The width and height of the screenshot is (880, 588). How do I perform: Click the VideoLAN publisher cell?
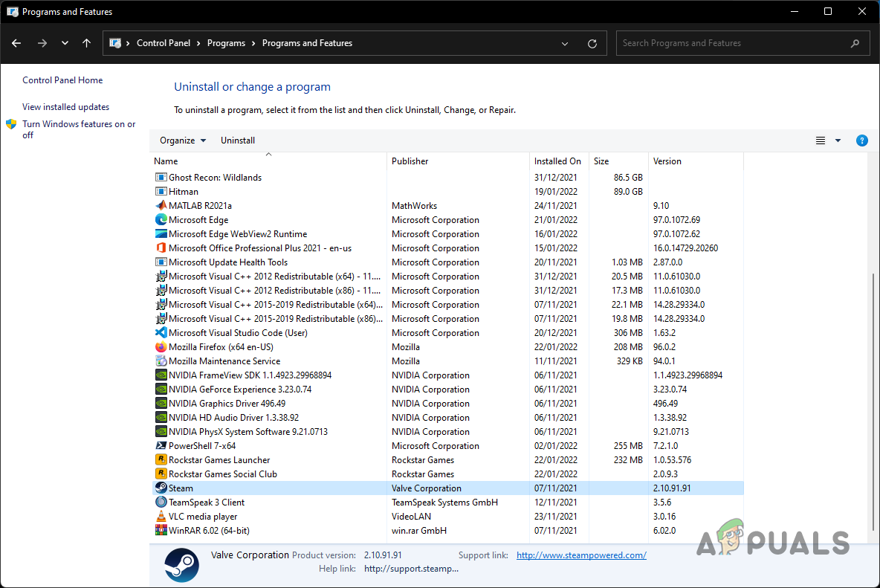[x=411, y=516]
